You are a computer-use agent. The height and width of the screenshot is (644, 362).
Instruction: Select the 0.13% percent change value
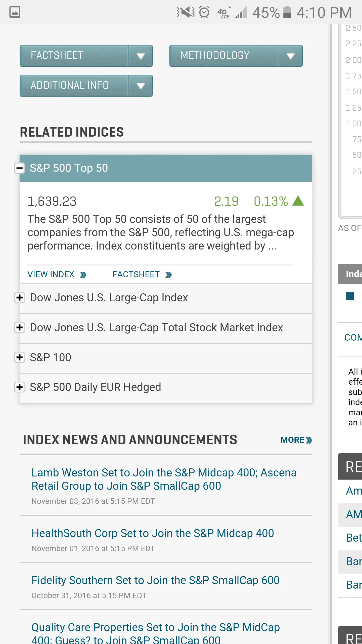coord(271,202)
